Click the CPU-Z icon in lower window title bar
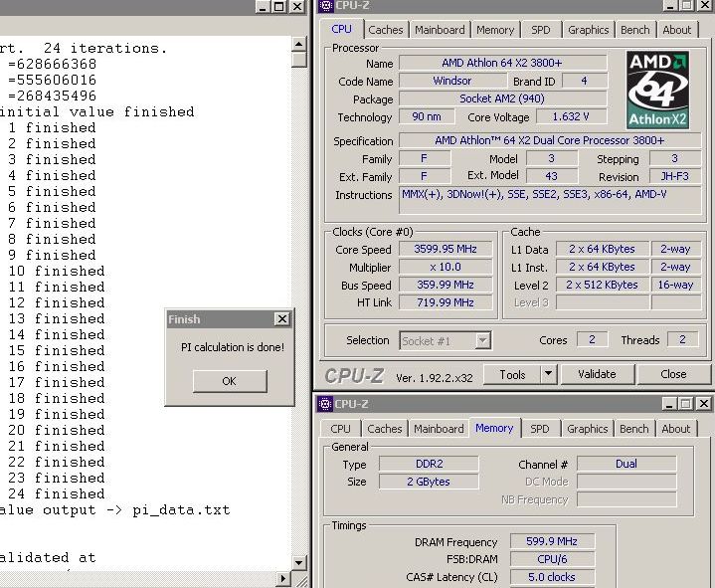The width and height of the screenshot is (715, 588). click(x=325, y=404)
